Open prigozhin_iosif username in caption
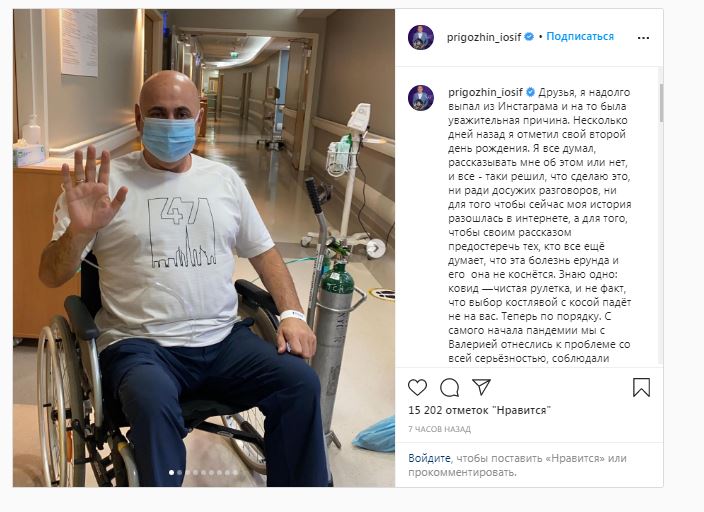Image resolution: width=704 pixels, height=512 pixels. [485, 93]
